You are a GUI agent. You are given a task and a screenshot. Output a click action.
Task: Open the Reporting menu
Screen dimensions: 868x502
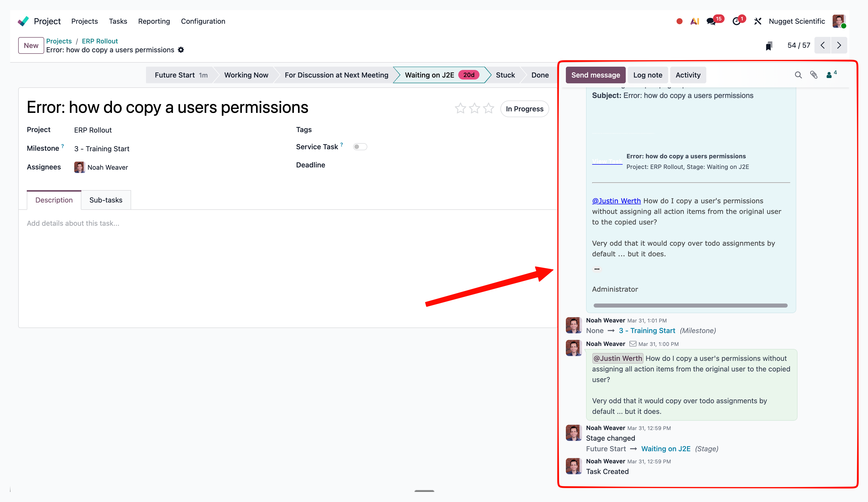tap(154, 21)
